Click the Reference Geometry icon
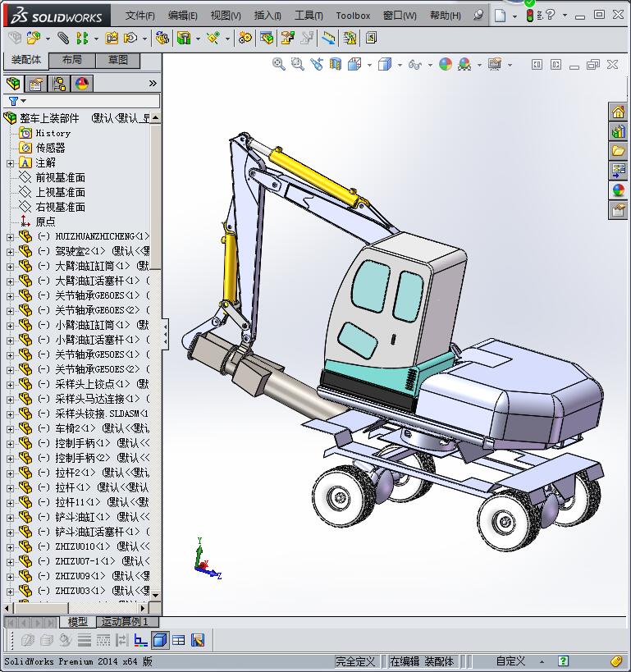Screen dimensions: 631x672 click(x=213, y=38)
